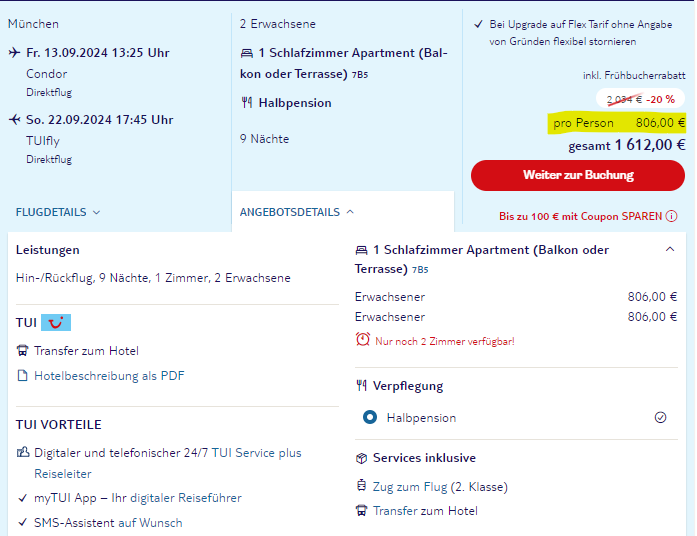Select the Halbpension radio button
The height and width of the screenshot is (536, 697).
pos(370,417)
